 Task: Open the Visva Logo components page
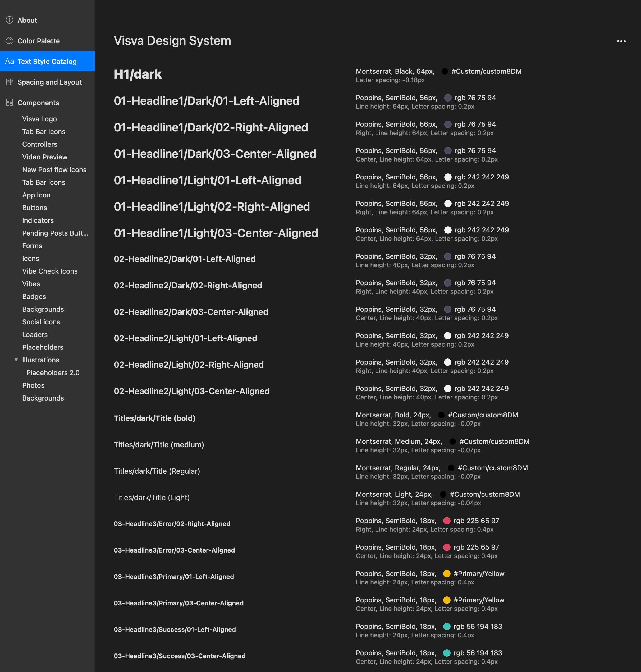click(x=39, y=119)
